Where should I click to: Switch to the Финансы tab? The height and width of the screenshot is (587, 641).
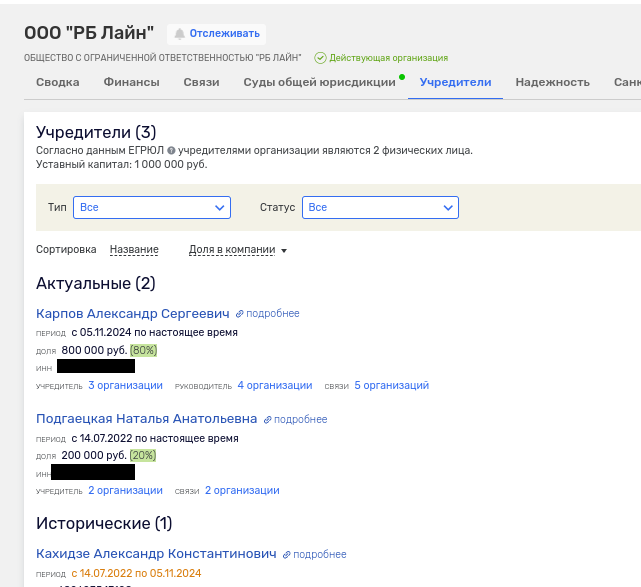tap(131, 82)
